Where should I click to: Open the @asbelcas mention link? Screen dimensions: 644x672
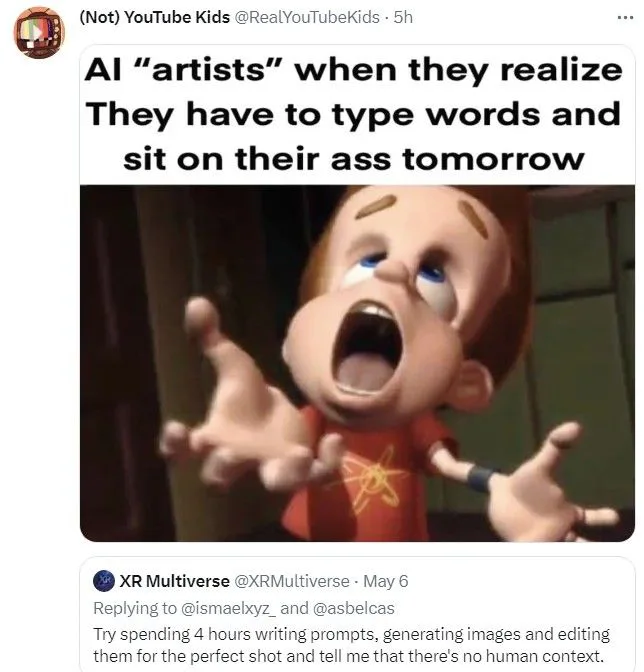[354, 608]
